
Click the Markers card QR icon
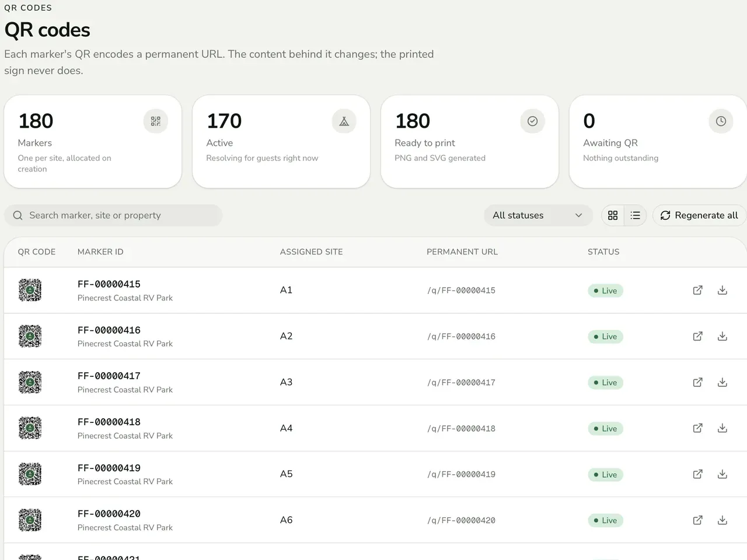click(156, 121)
